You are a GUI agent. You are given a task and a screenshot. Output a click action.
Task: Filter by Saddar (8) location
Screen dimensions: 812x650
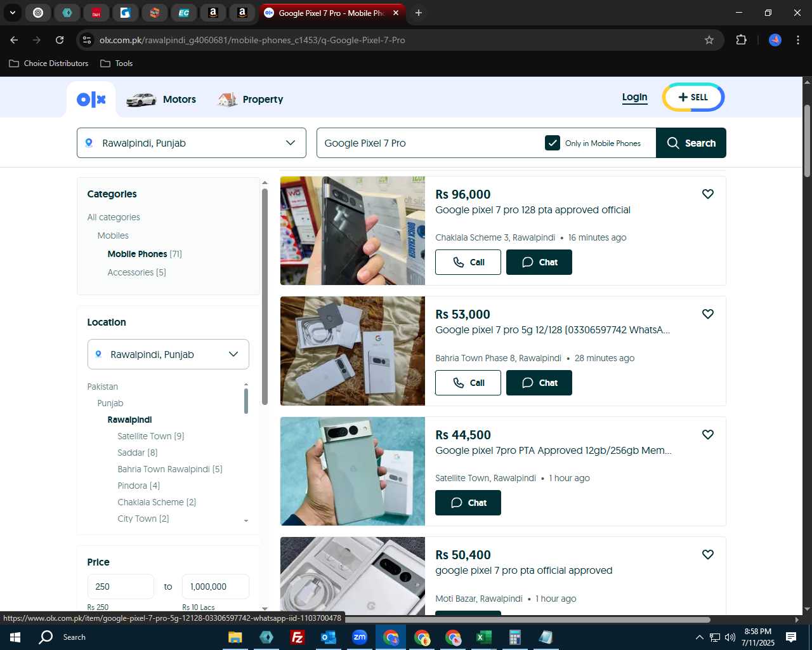coord(138,453)
